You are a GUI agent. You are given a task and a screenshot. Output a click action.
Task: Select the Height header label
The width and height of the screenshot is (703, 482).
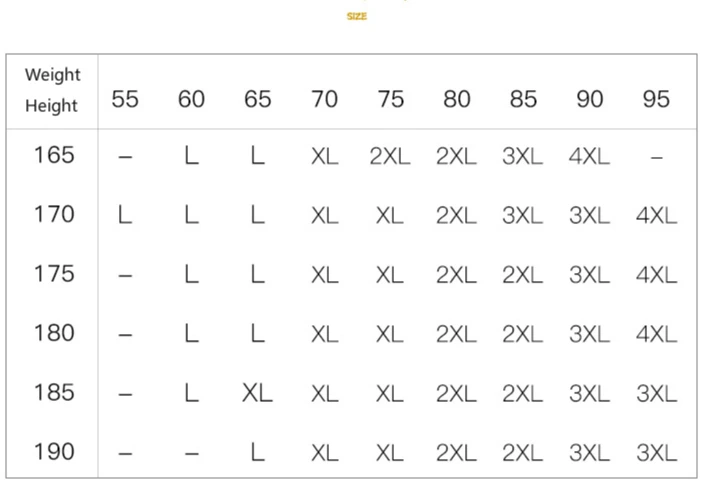coord(52,106)
